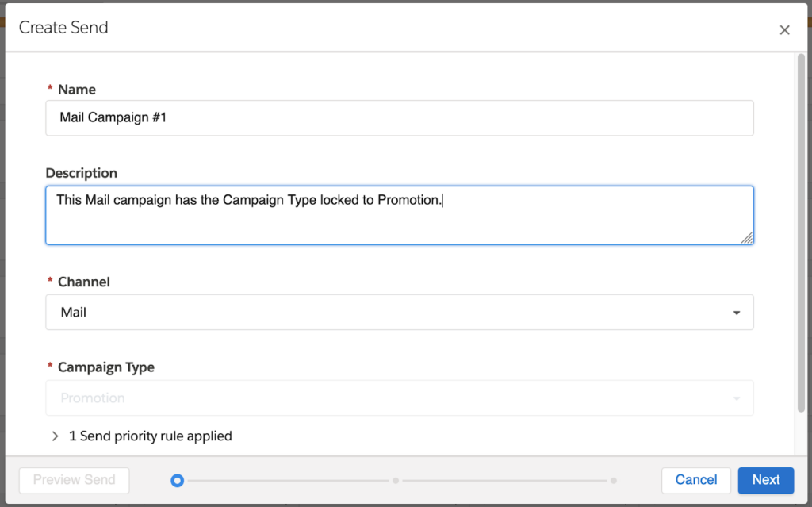Select the first step progress indicator
This screenshot has height=507, width=812.
click(178, 480)
